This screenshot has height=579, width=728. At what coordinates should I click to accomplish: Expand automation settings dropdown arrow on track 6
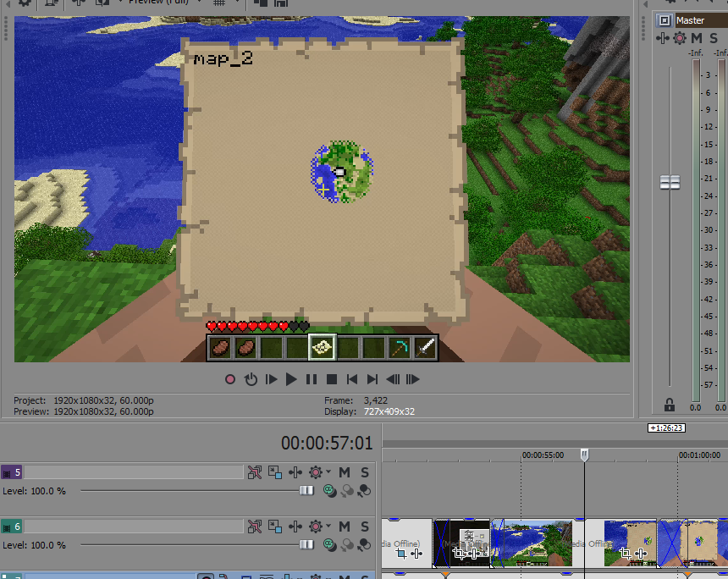(x=328, y=526)
